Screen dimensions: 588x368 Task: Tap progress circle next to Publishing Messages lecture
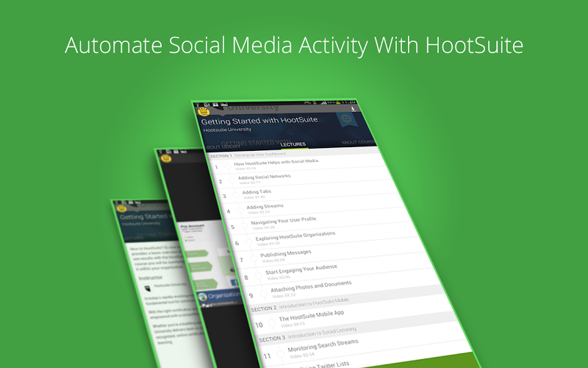click(253, 258)
